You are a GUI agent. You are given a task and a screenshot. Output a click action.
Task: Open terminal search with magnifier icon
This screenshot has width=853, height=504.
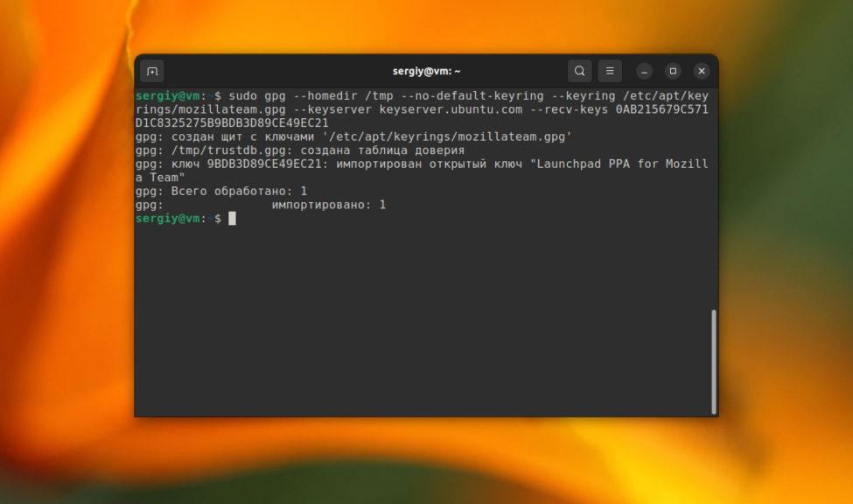[580, 71]
